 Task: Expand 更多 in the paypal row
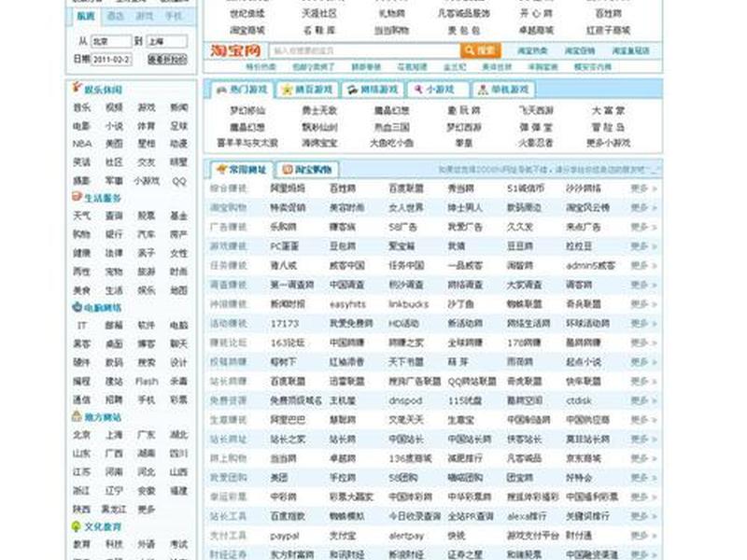pos(643,536)
